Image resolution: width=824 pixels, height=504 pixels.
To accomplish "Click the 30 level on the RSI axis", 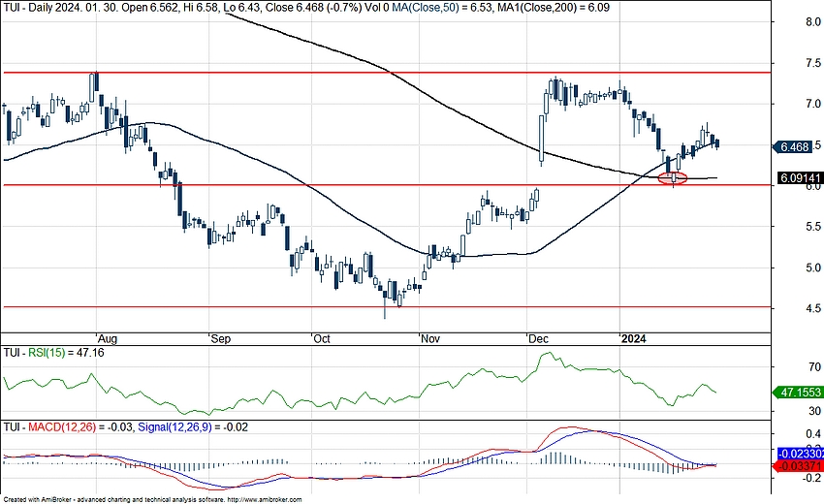I will 815,411.
